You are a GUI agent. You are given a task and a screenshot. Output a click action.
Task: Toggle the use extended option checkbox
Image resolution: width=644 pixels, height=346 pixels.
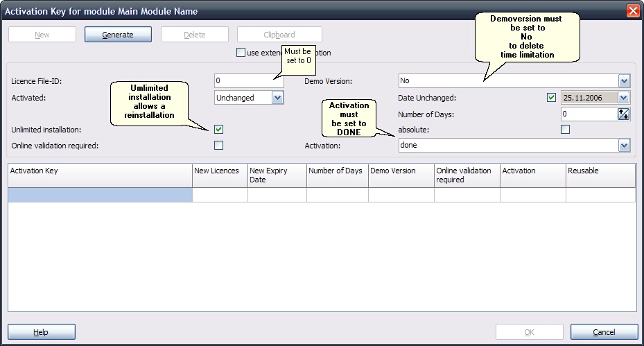point(241,53)
